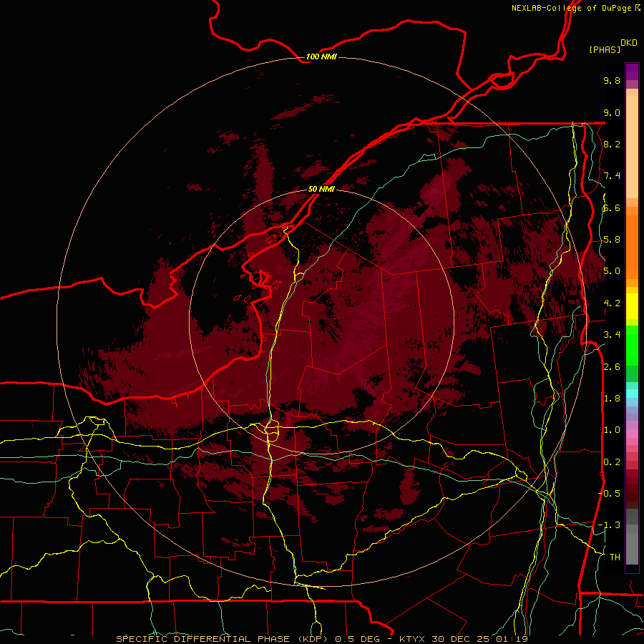Click the 7.4 value on the color scale
Image resolution: width=644 pixels, height=644 pixels.
(x=612, y=176)
